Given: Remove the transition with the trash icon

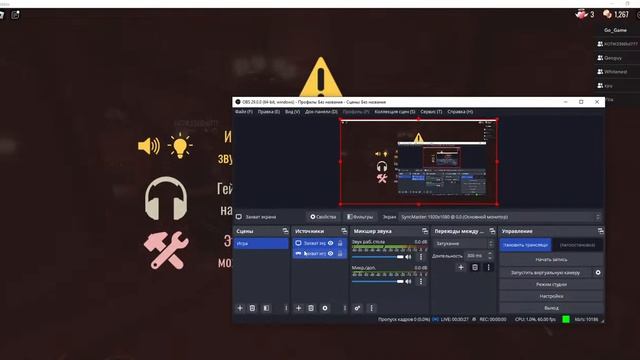Looking at the screenshot, I should 475,267.
